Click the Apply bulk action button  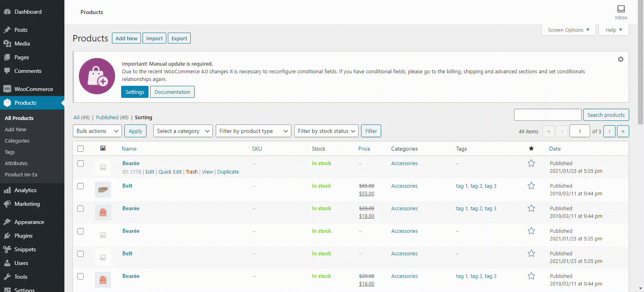(136, 131)
